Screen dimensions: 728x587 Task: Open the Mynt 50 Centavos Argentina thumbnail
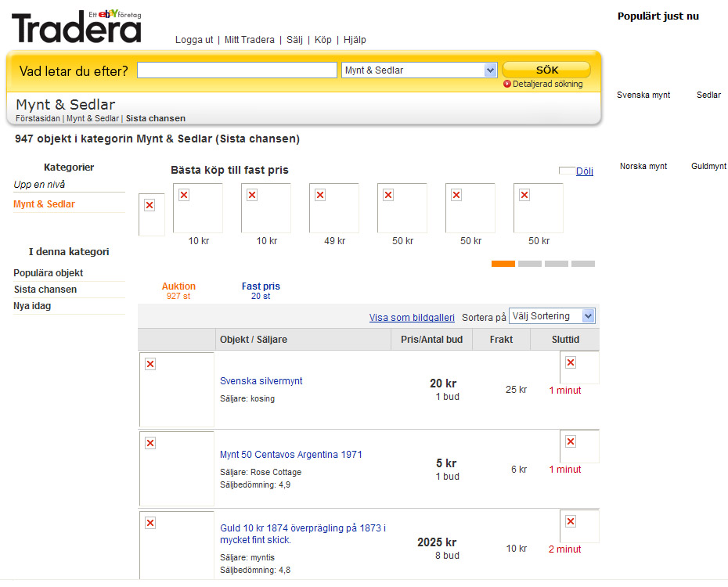[x=176, y=469]
